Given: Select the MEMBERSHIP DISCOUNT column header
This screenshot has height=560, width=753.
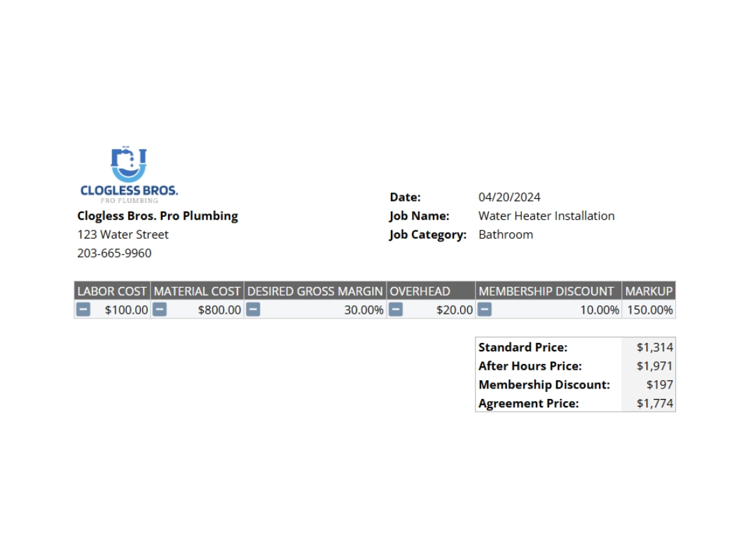Looking at the screenshot, I should [x=546, y=290].
